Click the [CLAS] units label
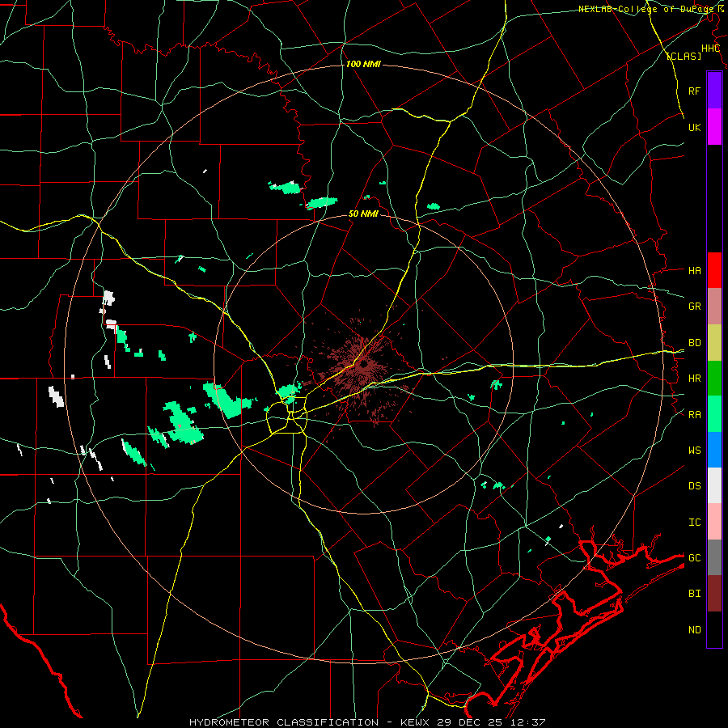728x728 pixels. 684,56
